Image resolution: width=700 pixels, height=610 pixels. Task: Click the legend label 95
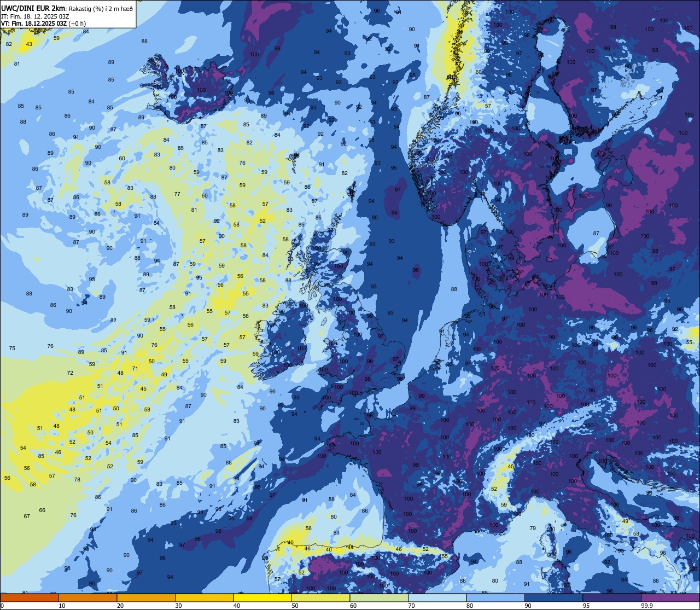(x=586, y=606)
